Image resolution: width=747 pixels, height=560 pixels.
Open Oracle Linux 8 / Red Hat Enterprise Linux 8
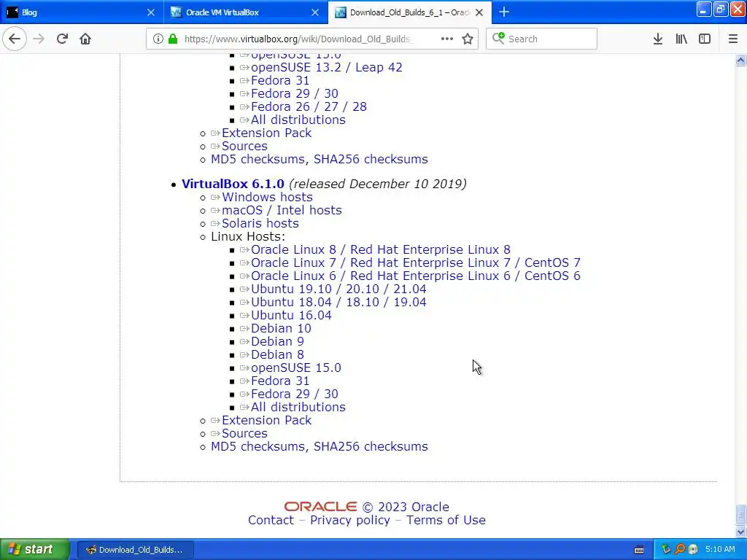pos(381,249)
